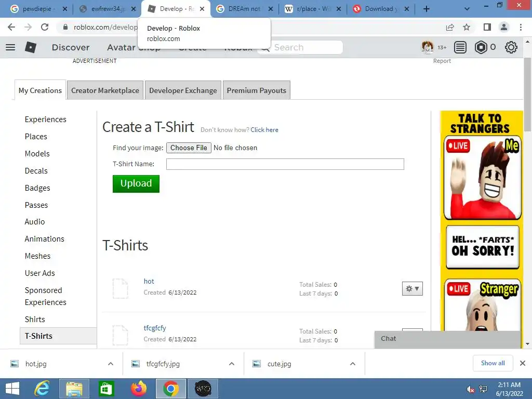Click the Roblox logo home icon
This screenshot has height=399, width=532.
(x=31, y=47)
